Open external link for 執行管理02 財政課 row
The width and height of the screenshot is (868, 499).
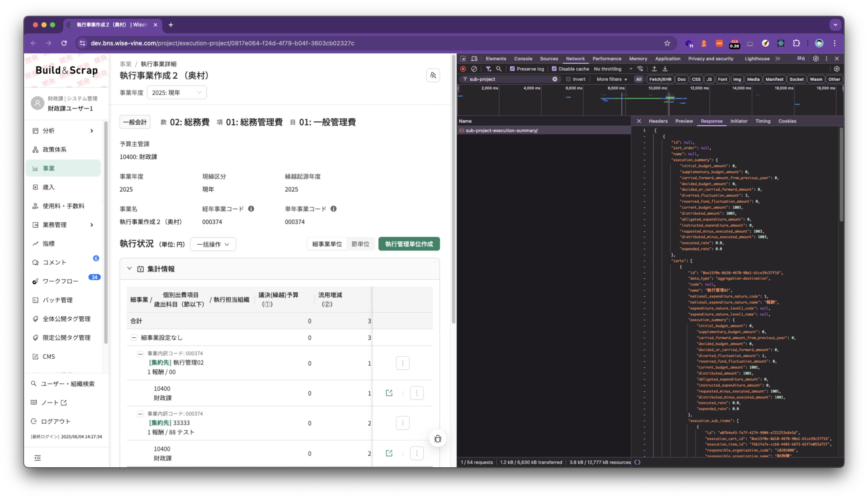[389, 393]
